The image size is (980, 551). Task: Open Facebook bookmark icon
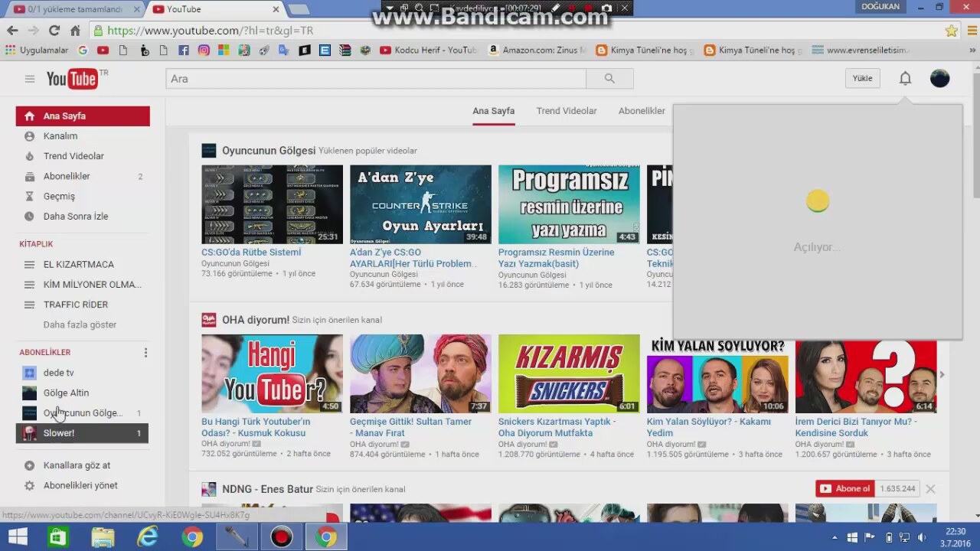coord(183,51)
